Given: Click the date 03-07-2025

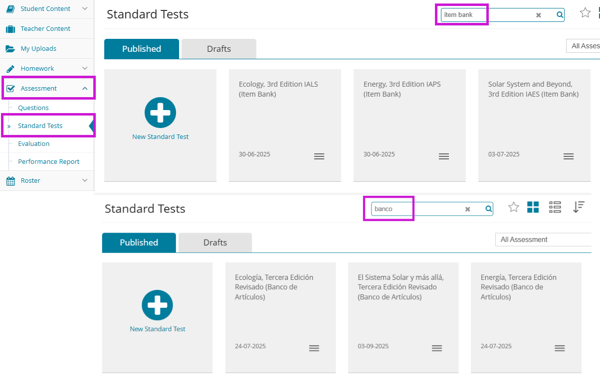Looking at the screenshot, I should click(x=504, y=154).
